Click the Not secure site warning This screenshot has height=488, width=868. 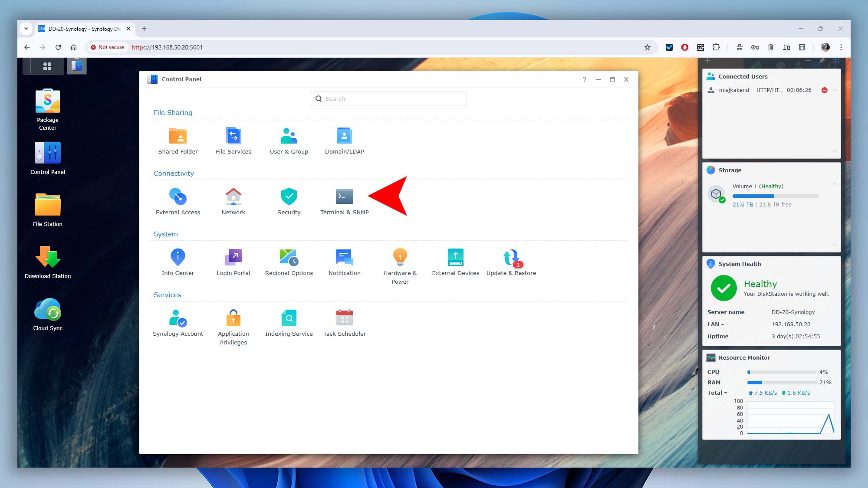click(108, 47)
